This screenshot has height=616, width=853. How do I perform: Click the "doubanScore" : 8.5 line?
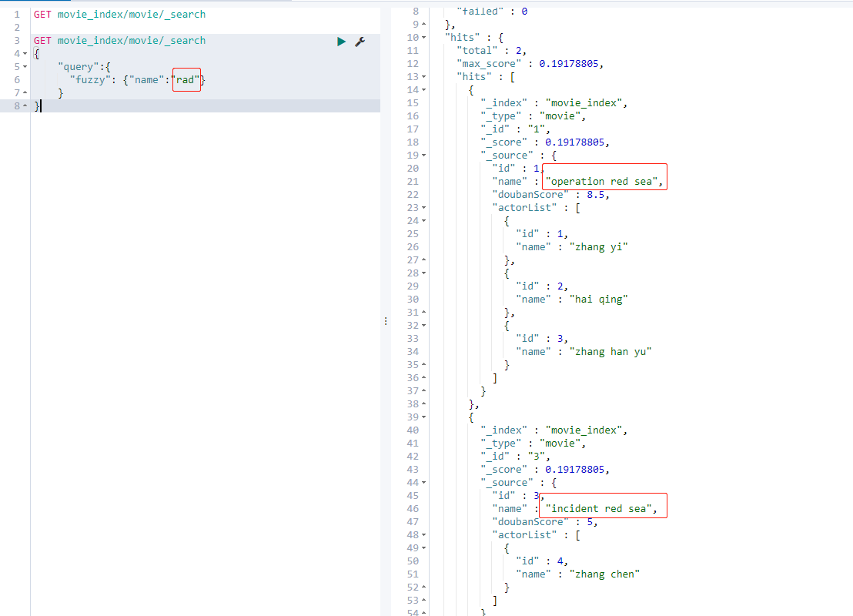coord(550,195)
